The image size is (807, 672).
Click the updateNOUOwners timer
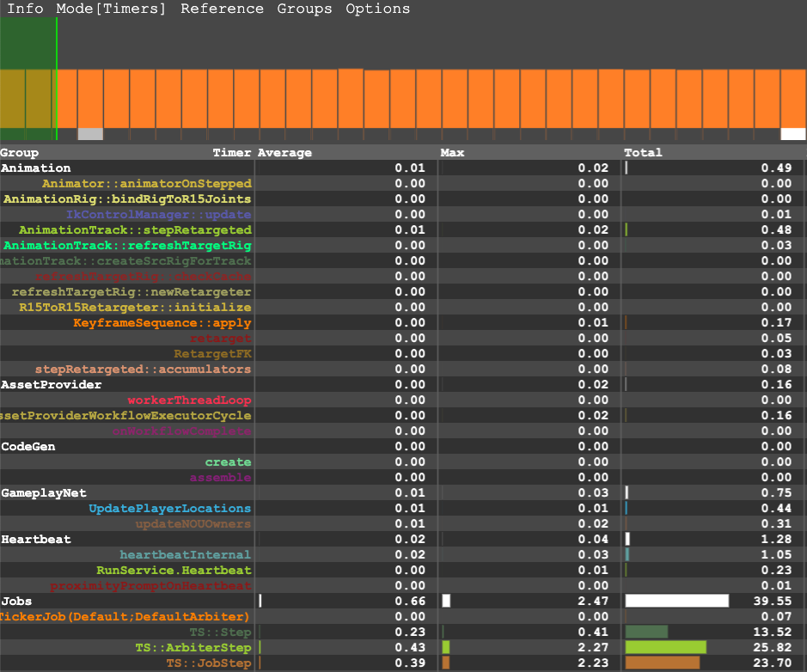point(193,524)
